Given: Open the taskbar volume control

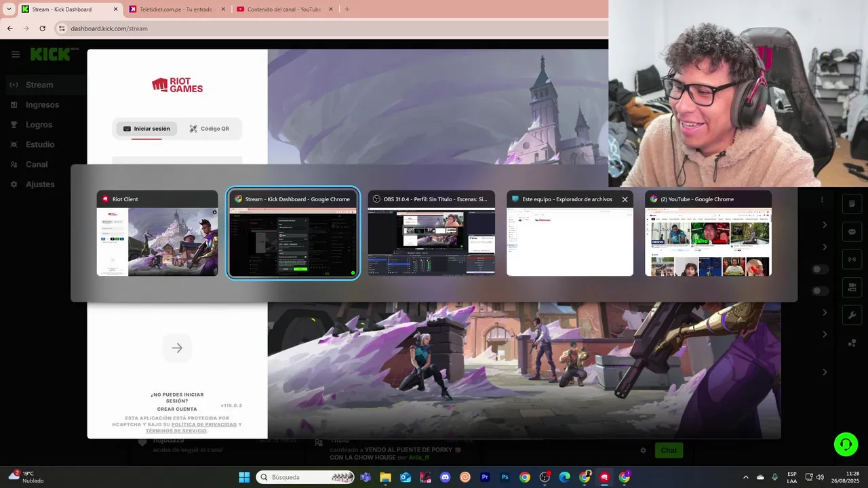Looking at the screenshot, I should (820, 477).
